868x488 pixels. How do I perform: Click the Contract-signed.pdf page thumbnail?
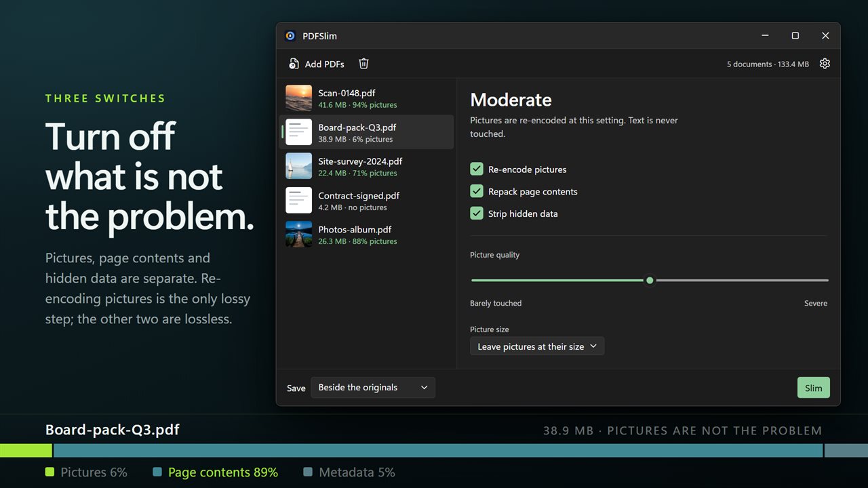click(299, 200)
